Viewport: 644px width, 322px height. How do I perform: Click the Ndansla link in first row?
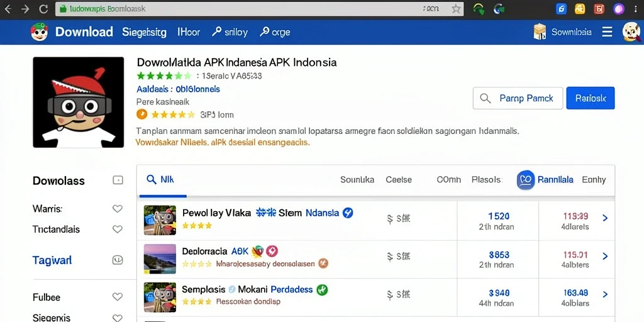click(323, 213)
